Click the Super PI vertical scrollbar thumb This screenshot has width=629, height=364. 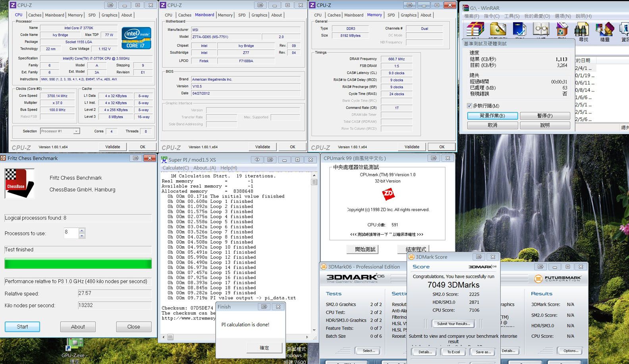coord(314,182)
